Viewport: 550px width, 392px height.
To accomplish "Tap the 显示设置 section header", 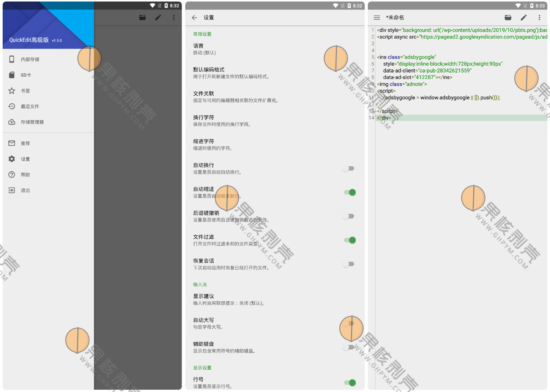I will [202, 368].
